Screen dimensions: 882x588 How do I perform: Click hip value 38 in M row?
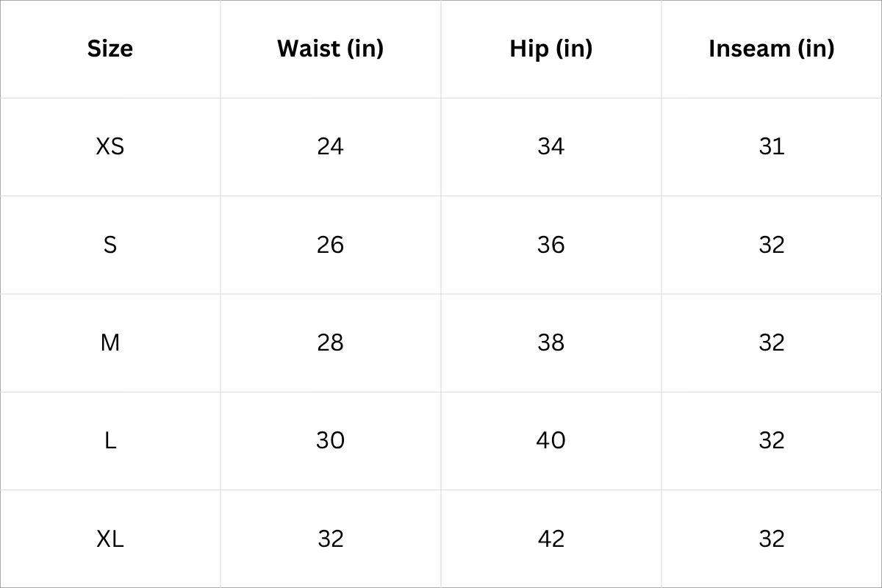click(551, 343)
